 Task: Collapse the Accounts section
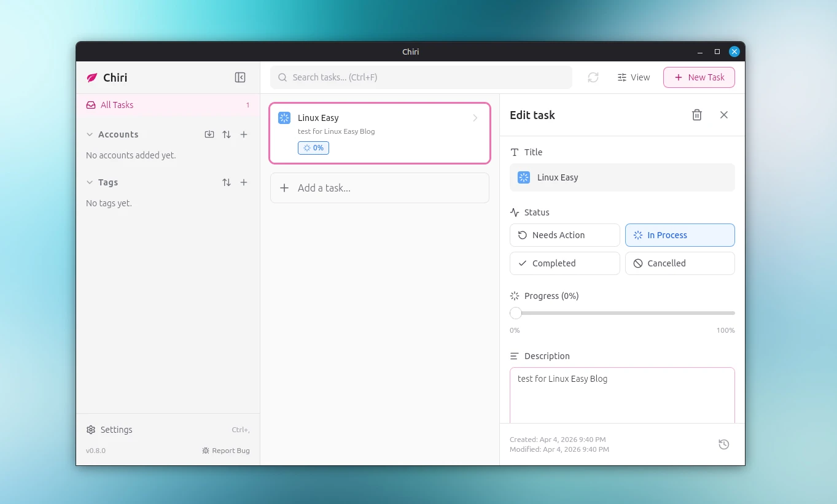click(x=90, y=134)
